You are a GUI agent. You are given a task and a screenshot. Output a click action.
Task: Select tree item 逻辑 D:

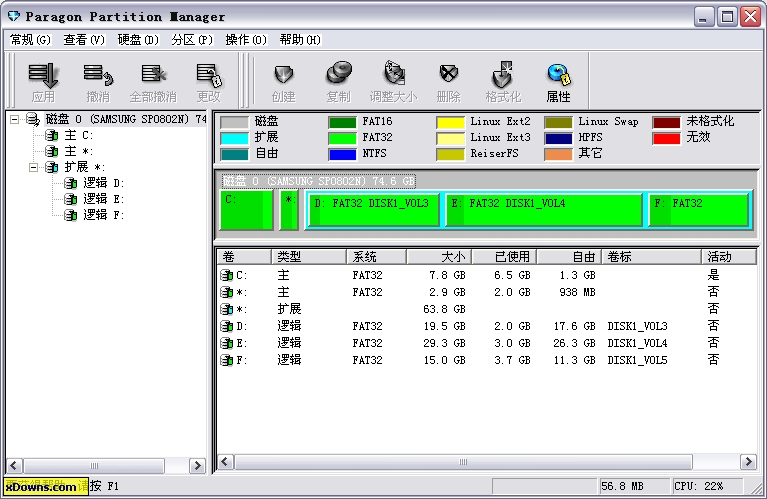pyautogui.click(x=103, y=183)
